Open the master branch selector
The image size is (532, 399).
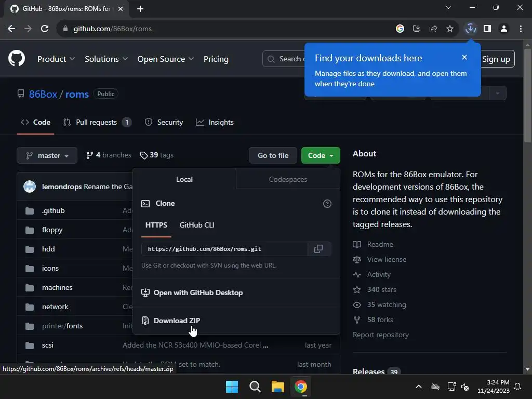(47, 155)
